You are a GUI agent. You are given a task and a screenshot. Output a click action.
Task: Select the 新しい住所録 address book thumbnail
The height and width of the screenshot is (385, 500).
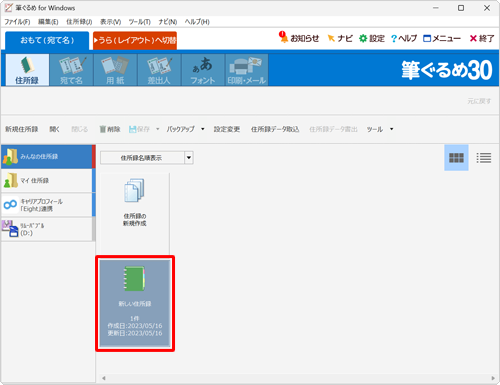tap(135, 303)
